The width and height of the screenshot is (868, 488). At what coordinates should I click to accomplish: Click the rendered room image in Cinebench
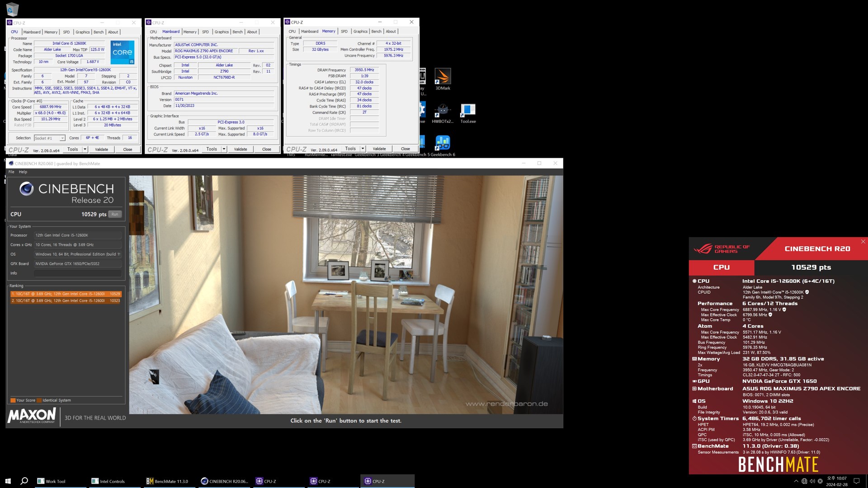point(346,295)
